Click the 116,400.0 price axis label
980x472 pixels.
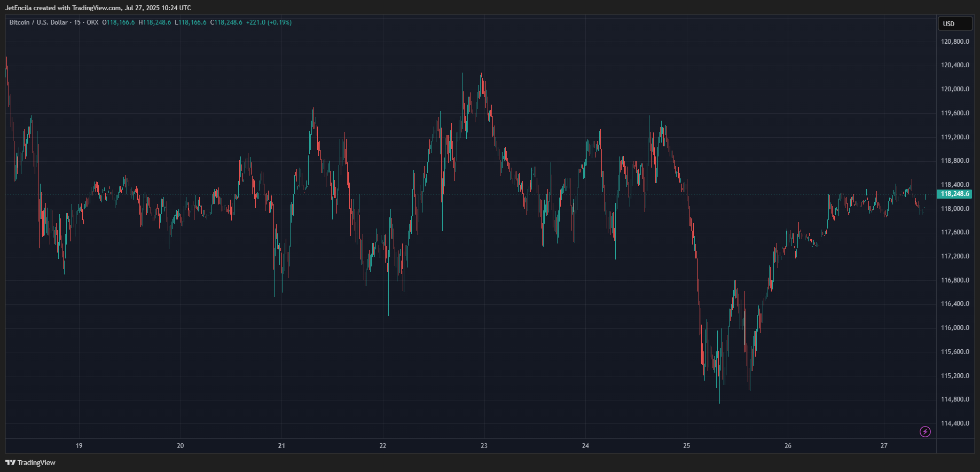tap(955, 304)
